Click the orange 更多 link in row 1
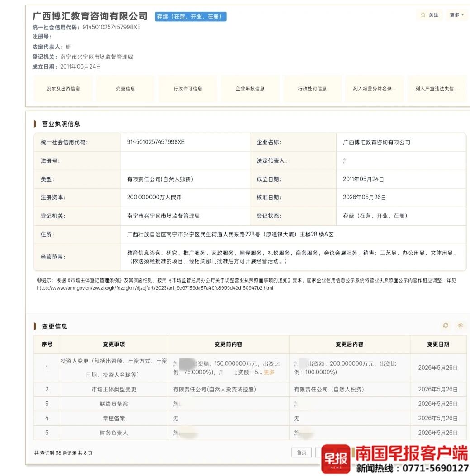 (269, 372)
